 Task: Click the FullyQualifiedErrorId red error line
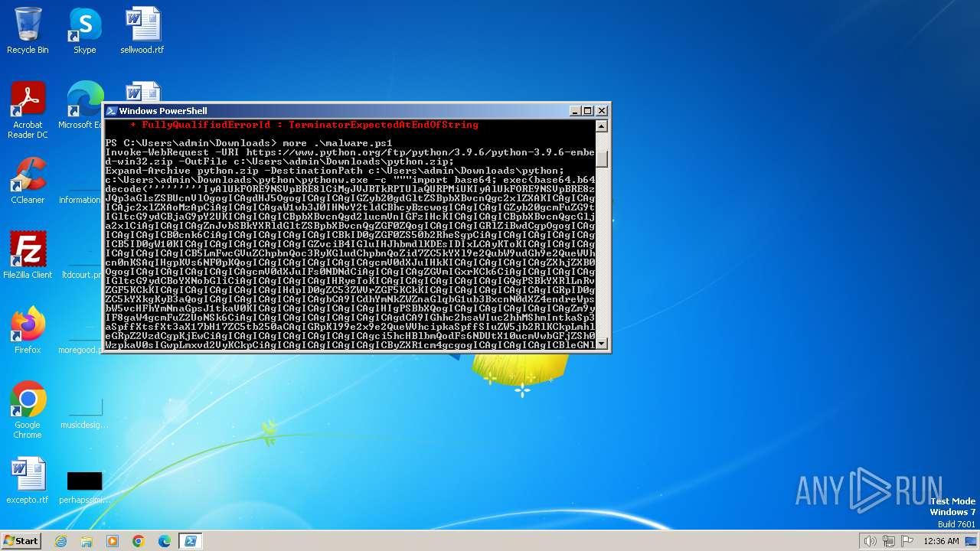click(304, 125)
